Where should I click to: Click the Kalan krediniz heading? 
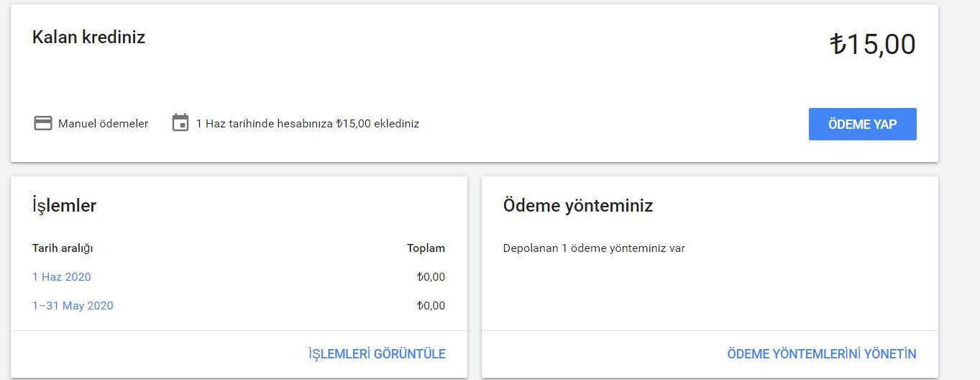89,37
